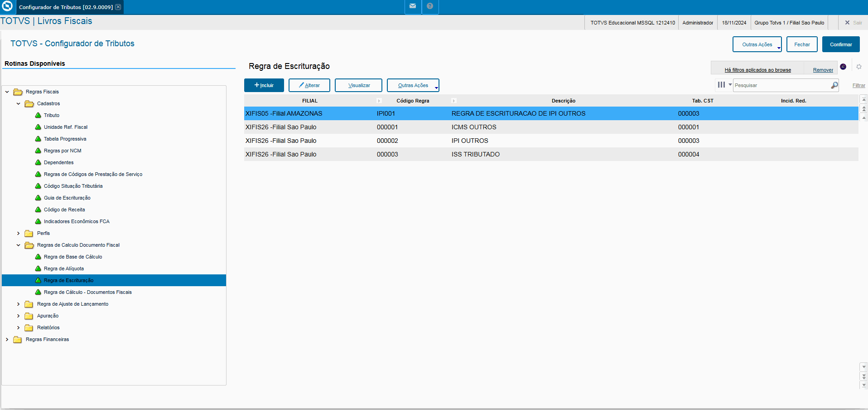
Task: Click the Há filtros aplicados ao browse link
Action: pyautogui.click(x=758, y=70)
